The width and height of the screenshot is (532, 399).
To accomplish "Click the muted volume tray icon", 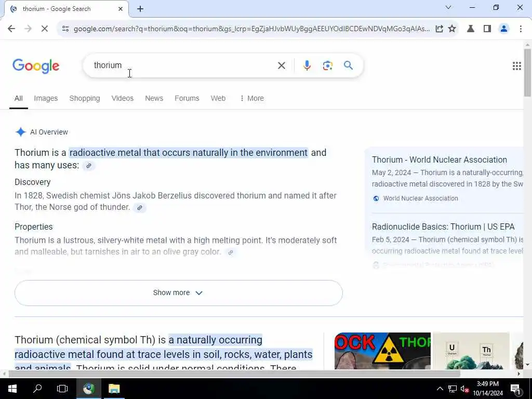I will [464, 389].
